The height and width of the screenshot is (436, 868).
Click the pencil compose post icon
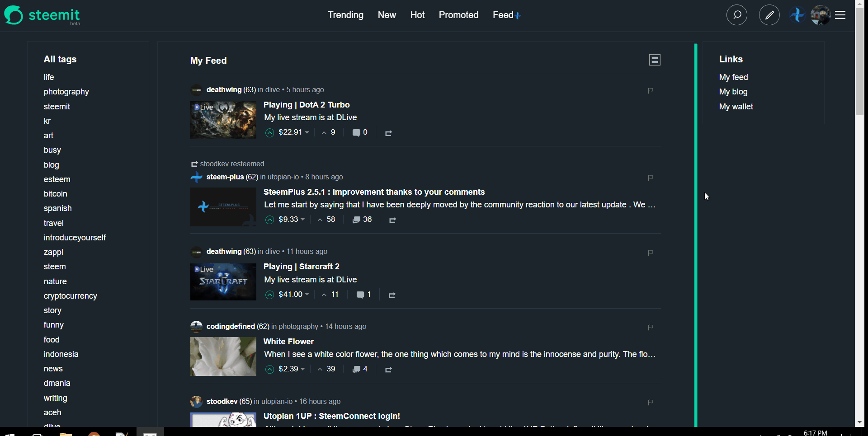point(769,15)
